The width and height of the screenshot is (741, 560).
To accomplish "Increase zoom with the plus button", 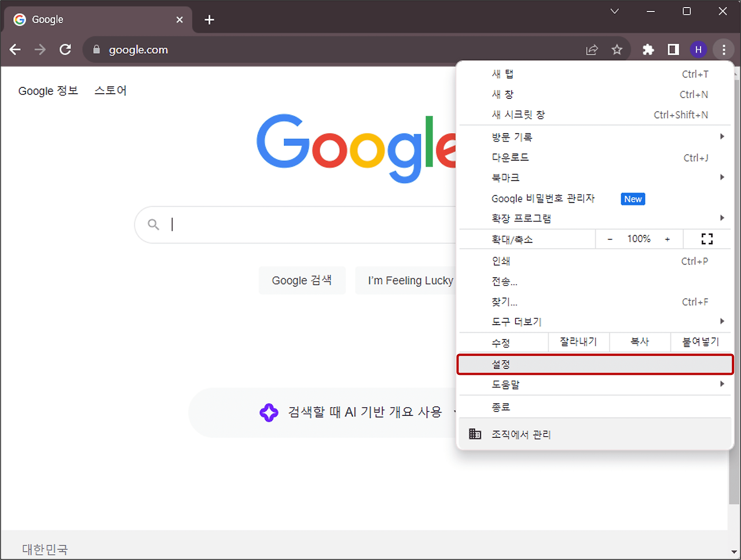I will pyautogui.click(x=667, y=239).
